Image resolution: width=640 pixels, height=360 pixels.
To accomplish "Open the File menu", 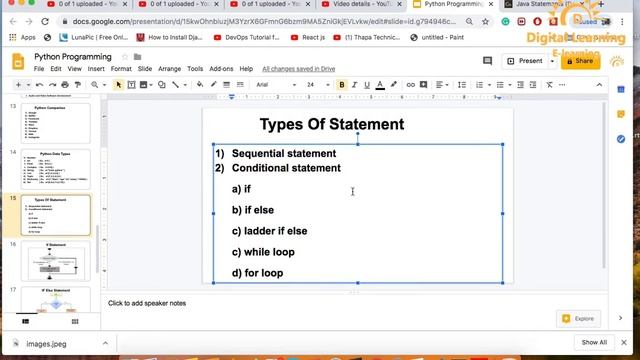I will click(39, 69).
